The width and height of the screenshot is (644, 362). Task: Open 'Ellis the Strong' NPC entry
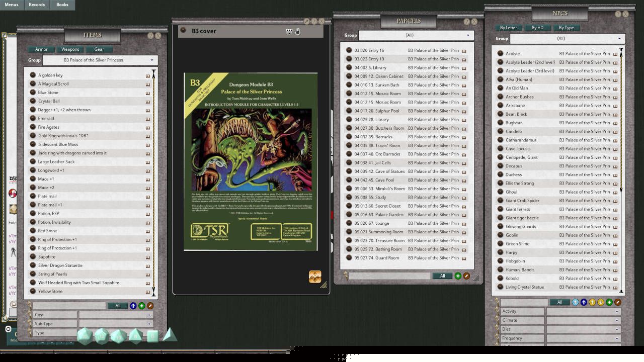(520, 183)
